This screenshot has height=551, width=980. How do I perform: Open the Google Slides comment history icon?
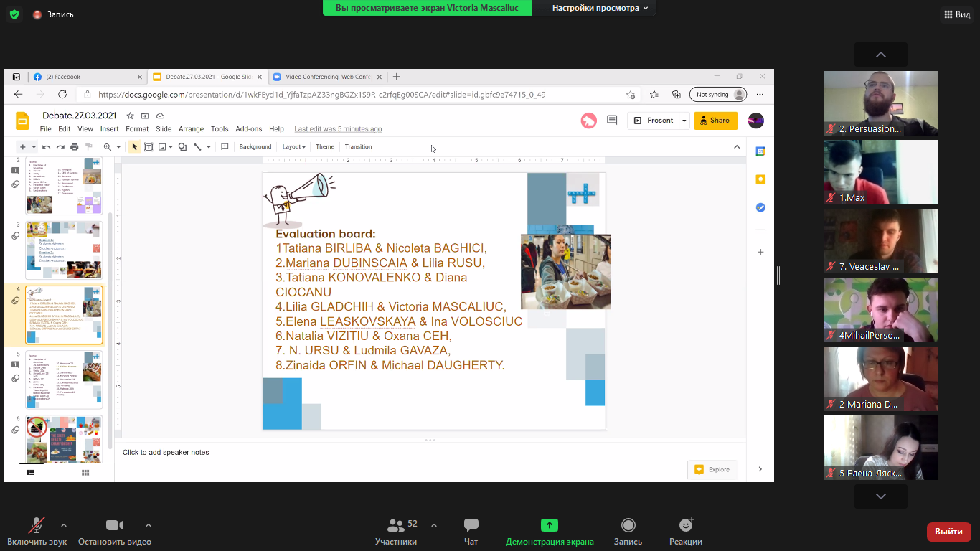coord(612,121)
